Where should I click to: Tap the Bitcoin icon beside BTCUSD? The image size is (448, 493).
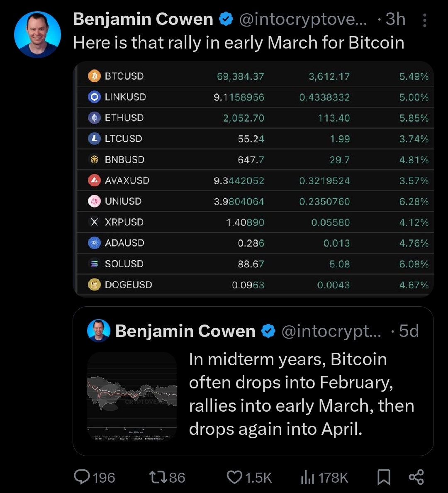95,76
